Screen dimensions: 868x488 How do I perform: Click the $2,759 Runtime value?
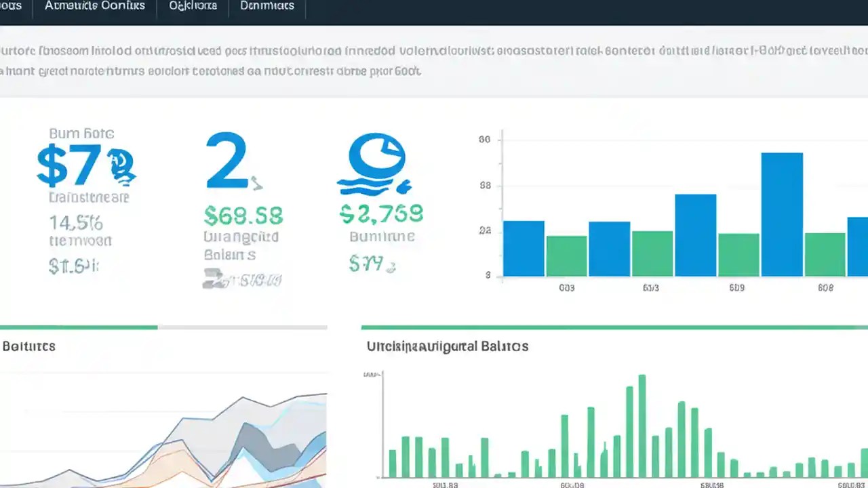[380, 213]
